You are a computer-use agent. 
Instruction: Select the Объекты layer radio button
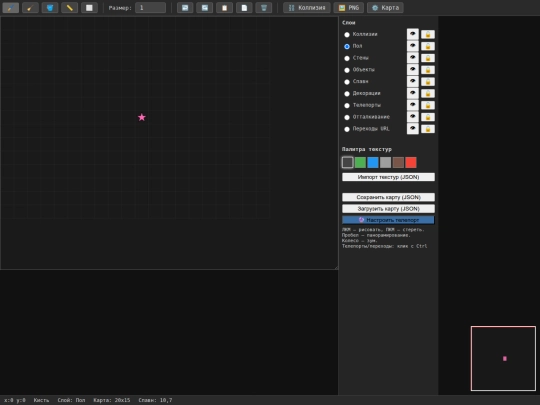[x=347, y=70]
